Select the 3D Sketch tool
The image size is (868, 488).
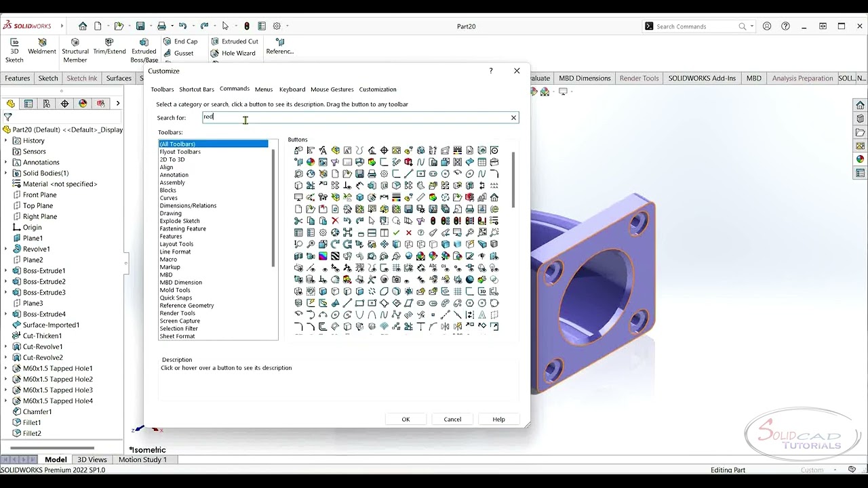[x=14, y=51]
